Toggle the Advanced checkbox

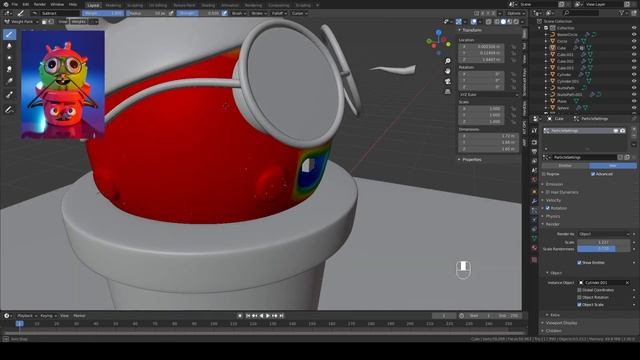pyautogui.click(x=593, y=174)
